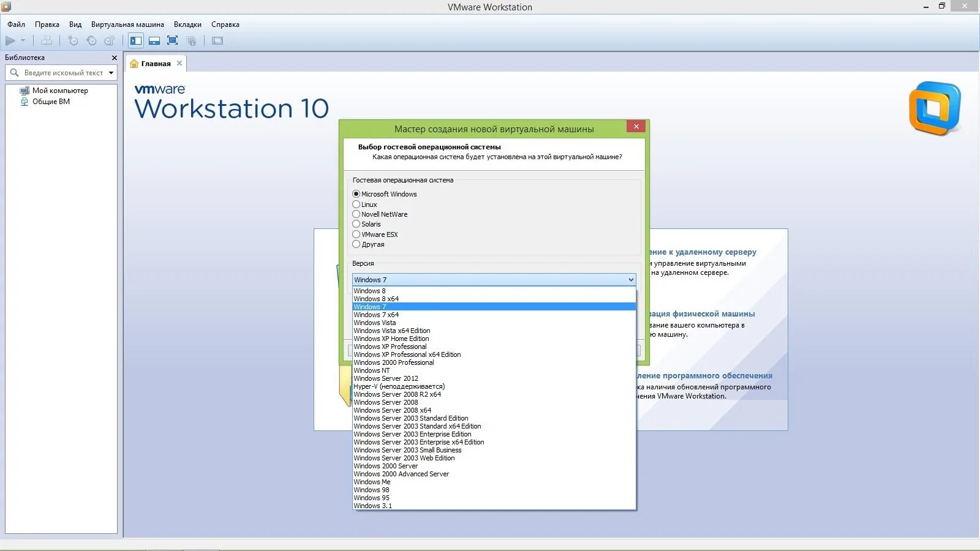Choose Windows 2000 Professional option
Viewport: 980px width, 551px height.
pyautogui.click(x=494, y=362)
